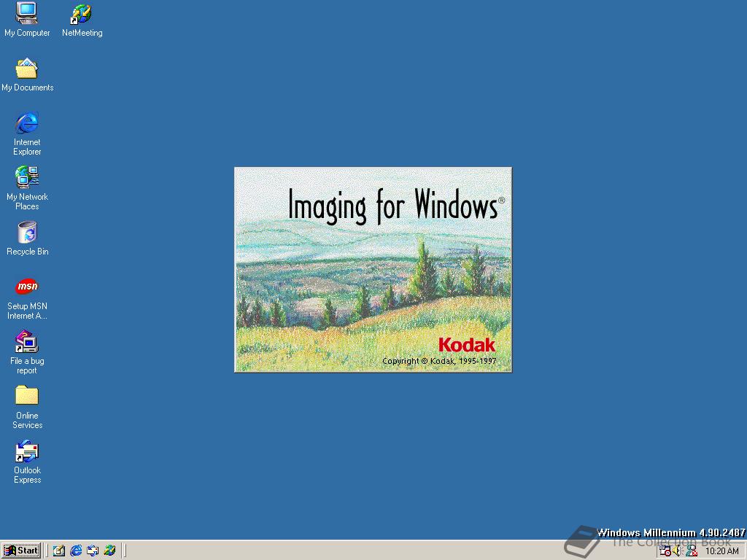Click the Task Scheduler tray icon
Viewport: 747px width, 560px height.
click(665, 551)
